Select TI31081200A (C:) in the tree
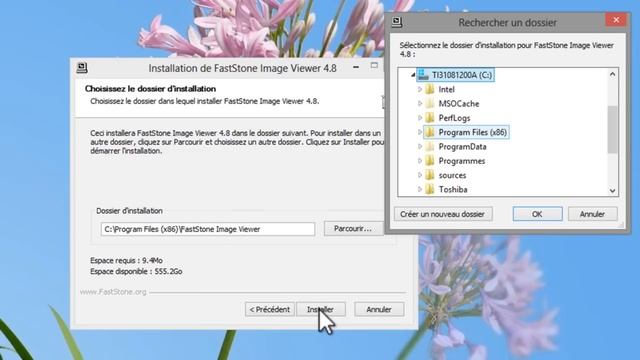Screen dimensions: 640x360 point(462,75)
